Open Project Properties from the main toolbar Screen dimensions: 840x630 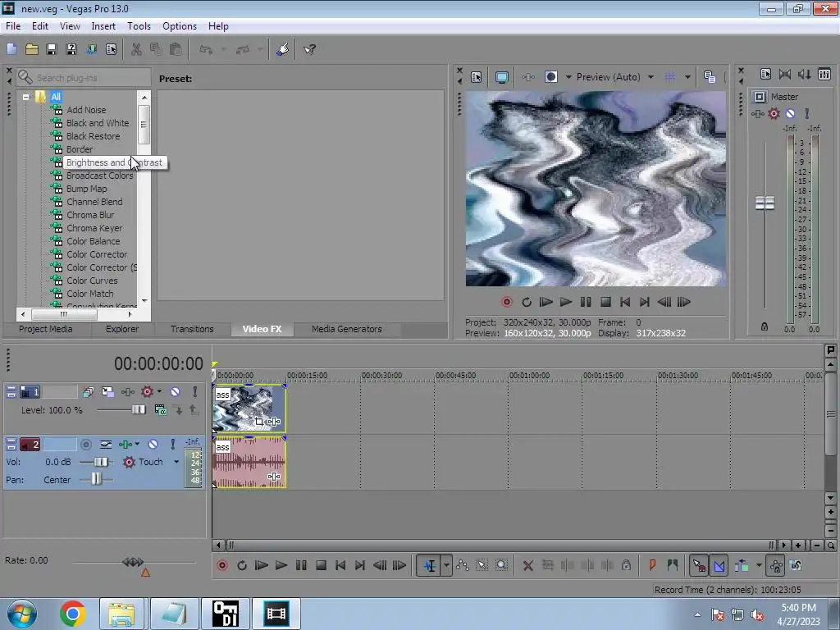[111, 49]
